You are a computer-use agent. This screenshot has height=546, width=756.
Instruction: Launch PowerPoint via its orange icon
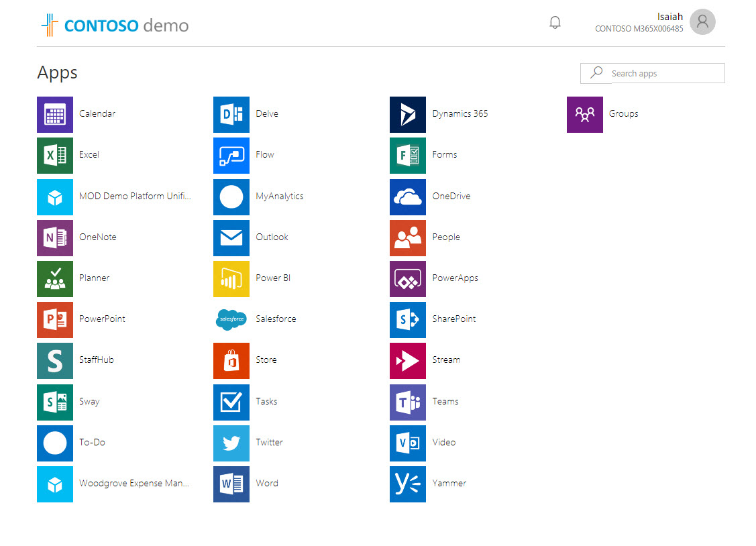click(x=55, y=320)
